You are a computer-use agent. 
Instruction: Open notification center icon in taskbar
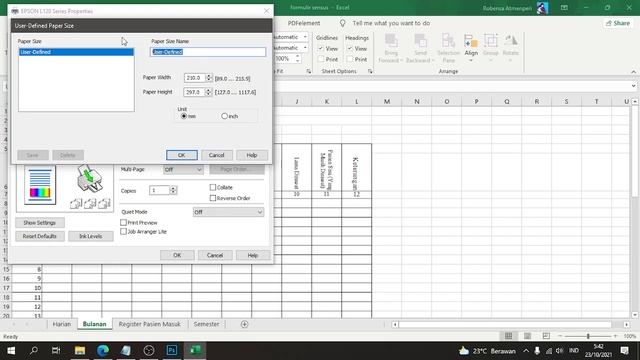coord(624,351)
